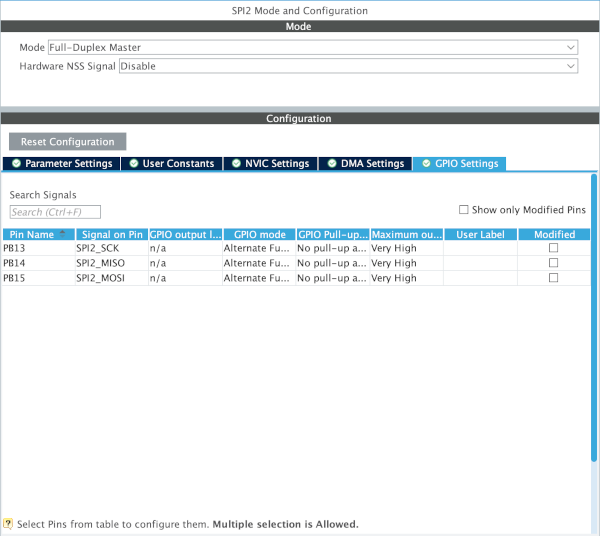The width and height of the screenshot is (600, 536).
Task: Enable Show only Modified Pins checkbox
Action: 463,210
